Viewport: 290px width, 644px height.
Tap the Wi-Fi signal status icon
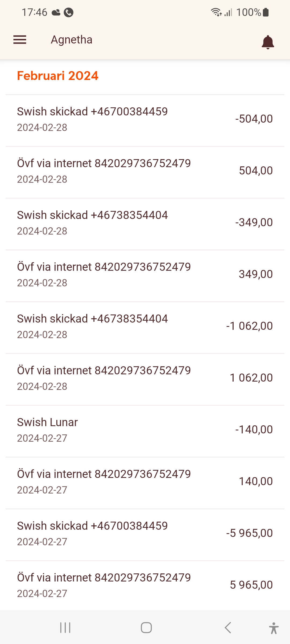click(x=216, y=12)
